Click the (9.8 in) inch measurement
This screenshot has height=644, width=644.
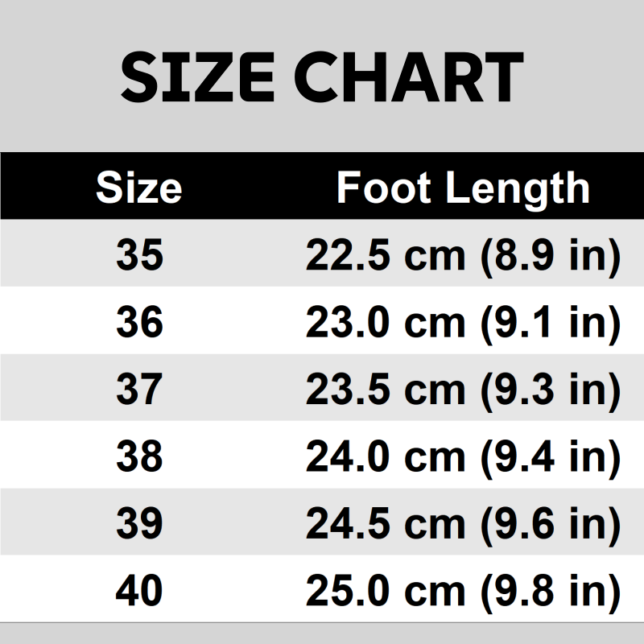pyautogui.click(x=551, y=592)
